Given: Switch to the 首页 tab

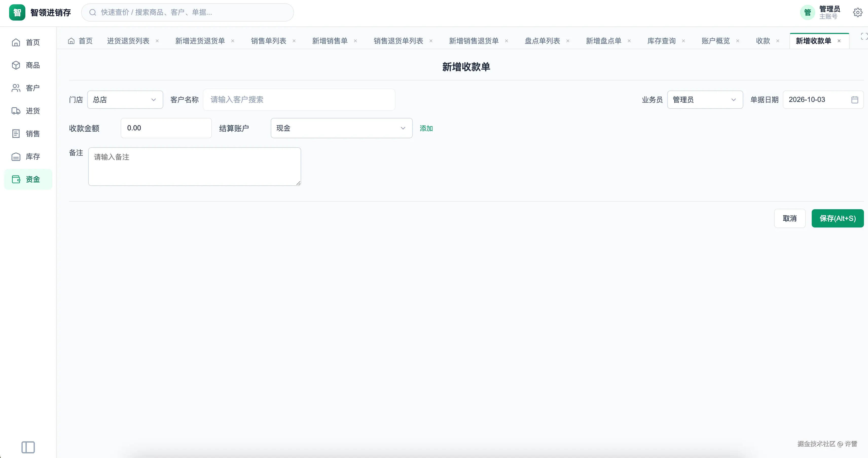Looking at the screenshot, I should click(x=80, y=41).
